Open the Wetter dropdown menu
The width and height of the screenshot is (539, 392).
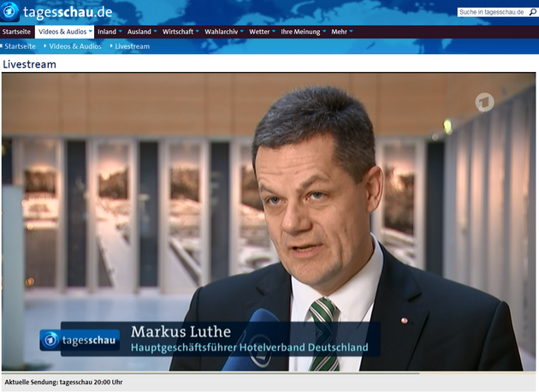[261, 32]
